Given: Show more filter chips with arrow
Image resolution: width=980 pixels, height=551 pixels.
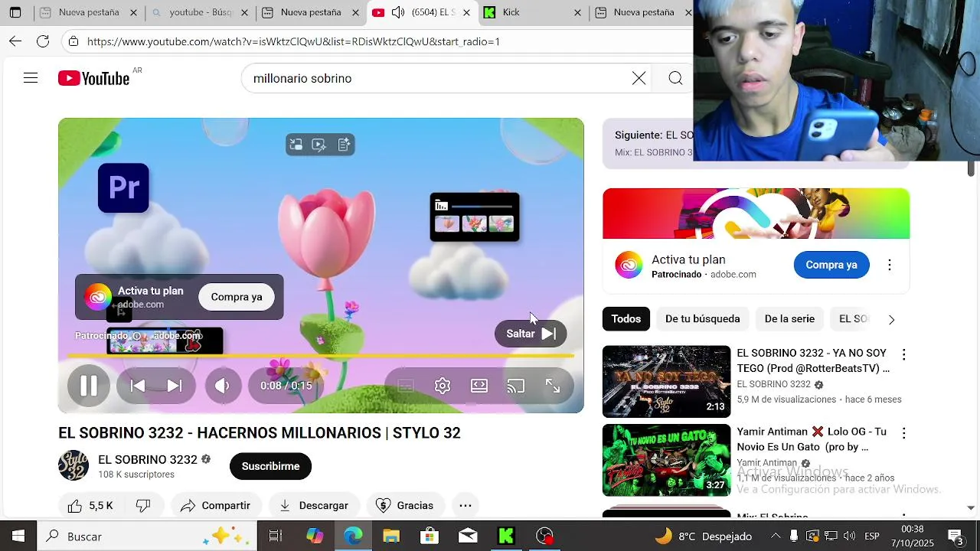Looking at the screenshot, I should (x=891, y=319).
